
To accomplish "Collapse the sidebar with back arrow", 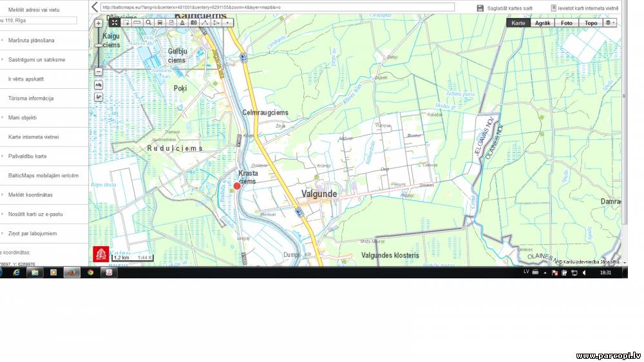I will coord(95,7).
